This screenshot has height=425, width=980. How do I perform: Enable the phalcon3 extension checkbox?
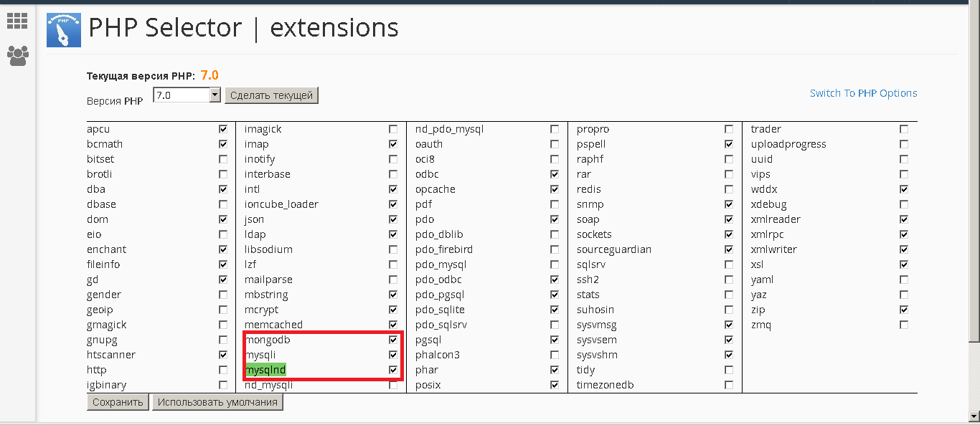tap(555, 355)
